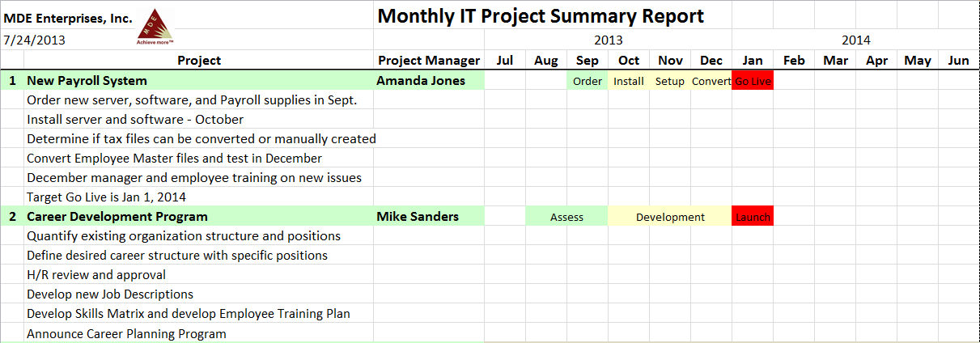Image resolution: width=980 pixels, height=343 pixels.
Task: Click the green Order phase cell
Action: pos(588,81)
